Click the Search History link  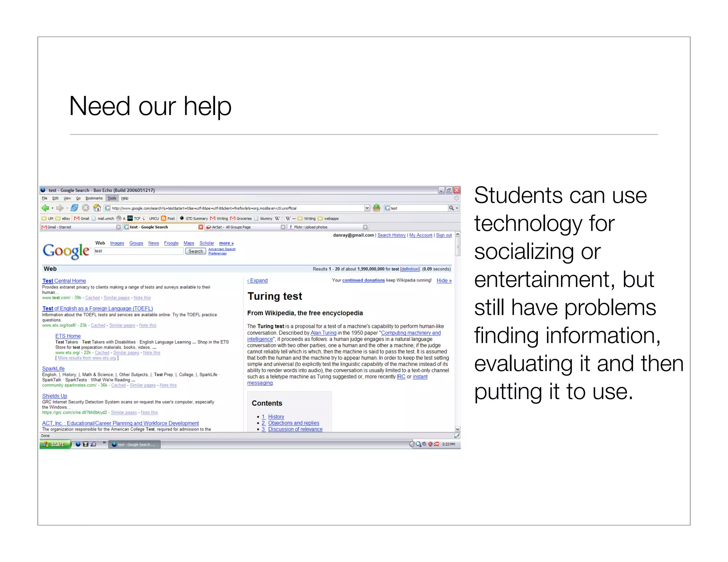click(x=391, y=236)
